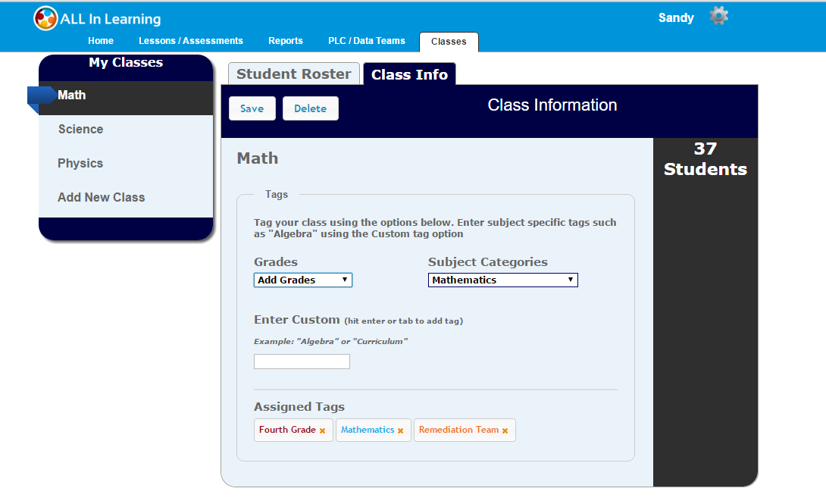Expand the Add Grades dropdown
Image resolution: width=826 pixels, height=504 pixels.
[302, 280]
